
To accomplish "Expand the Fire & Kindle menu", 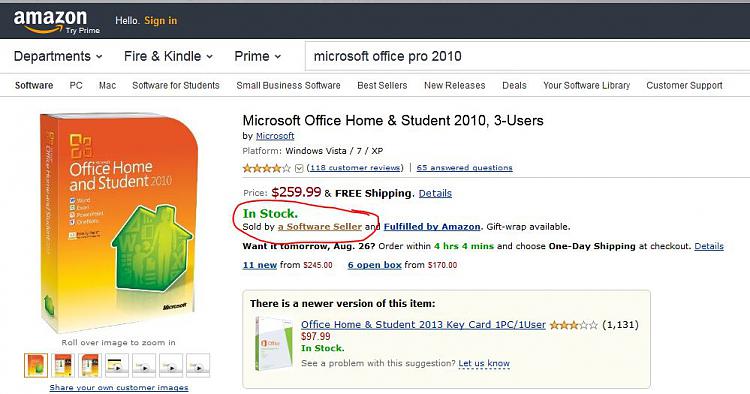I will 168,56.
